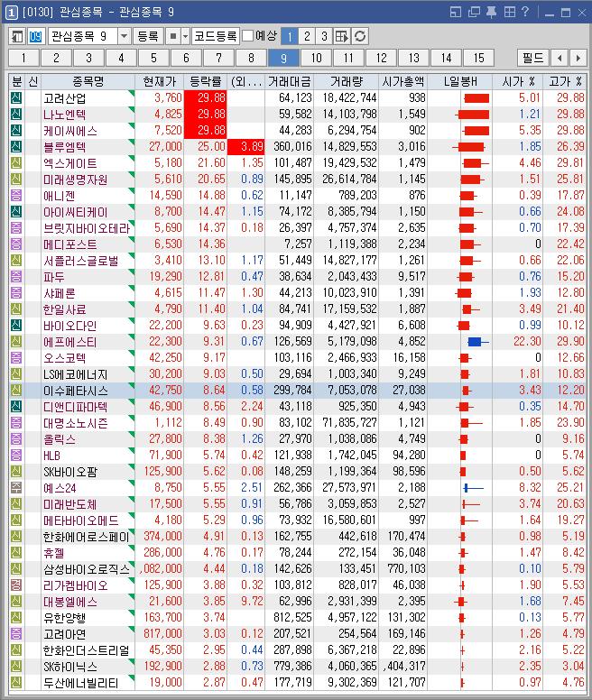Click the 증 badge icon beside 고려아연

click(x=16, y=633)
